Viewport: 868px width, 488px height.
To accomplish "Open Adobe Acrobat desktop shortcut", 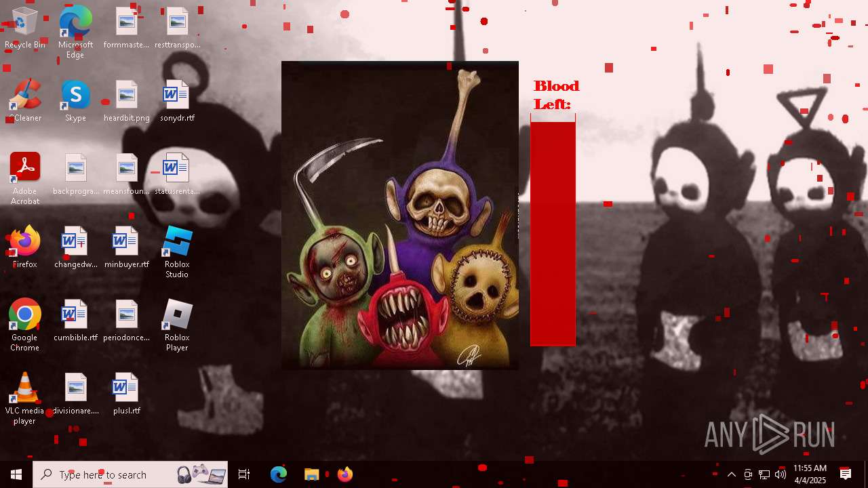I will (24, 179).
